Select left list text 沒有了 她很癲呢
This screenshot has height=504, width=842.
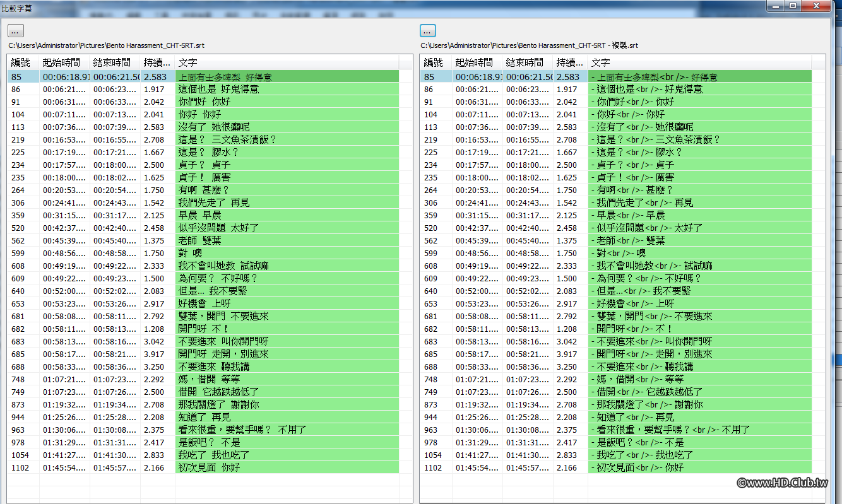(x=213, y=127)
